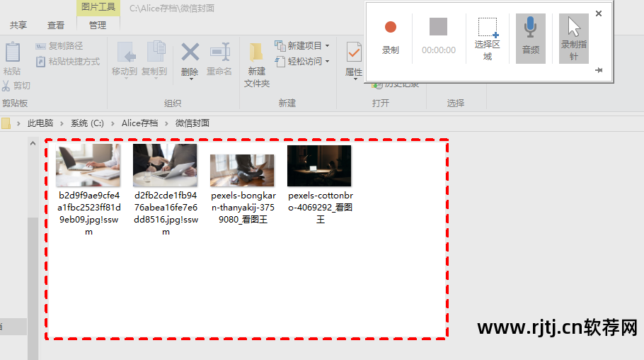
Task: Open the Properties (属性) dropdown arrow
Action: [x=355, y=79]
